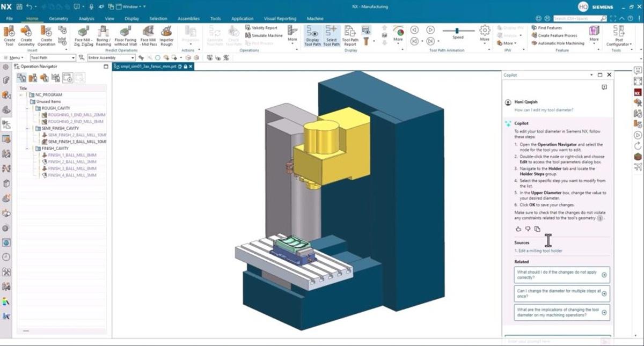The width and height of the screenshot is (644, 346).
Task: Open Simulate Machine in Operations group
Action: point(264,35)
